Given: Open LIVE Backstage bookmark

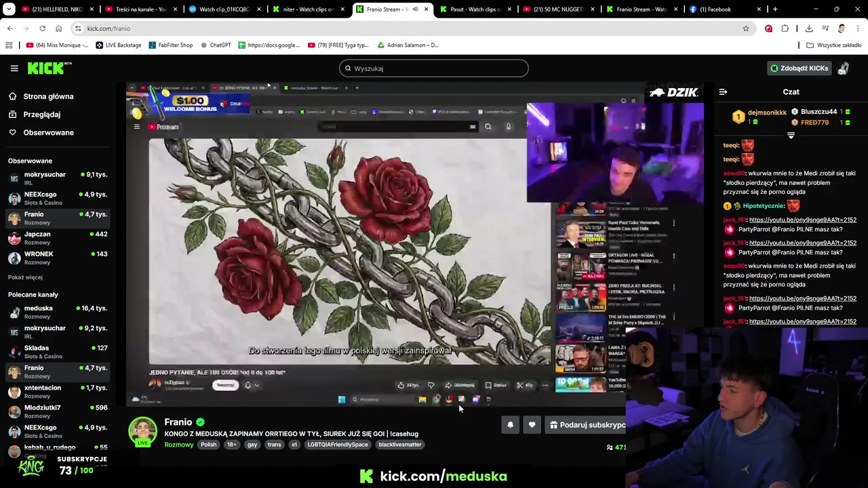Looking at the screenshot, I should pos(119,45).
